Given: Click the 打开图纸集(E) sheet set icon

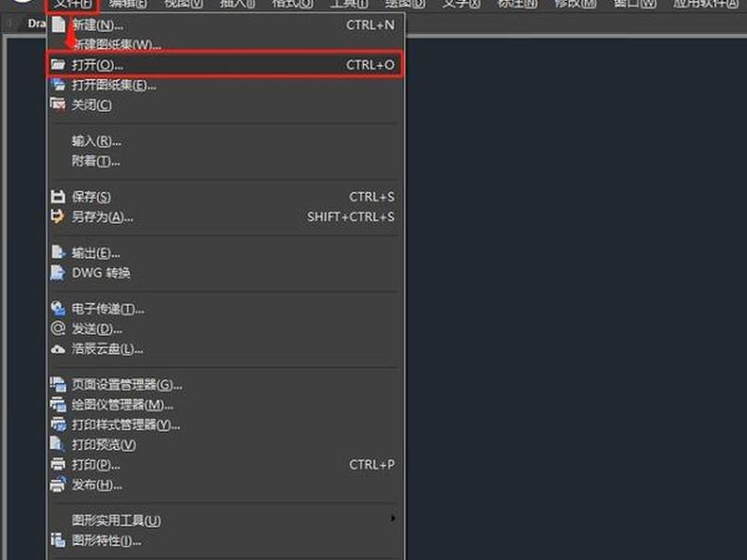Looking at the screenshot, I should [58, 85].
